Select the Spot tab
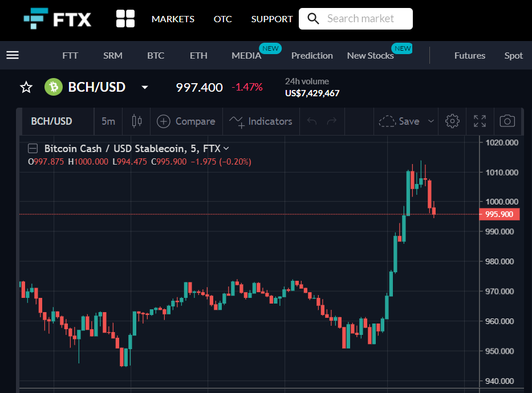The height and width of the screenshot is (393, 532). pos(514,56)
